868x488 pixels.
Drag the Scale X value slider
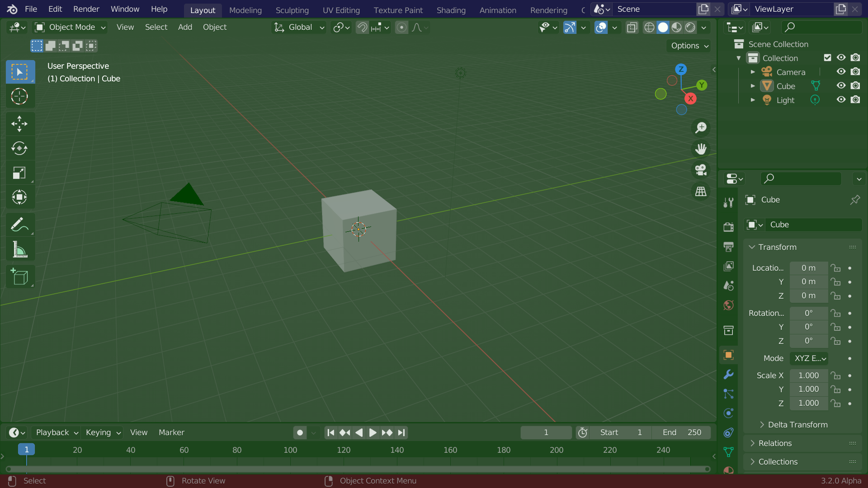[808, 375]
